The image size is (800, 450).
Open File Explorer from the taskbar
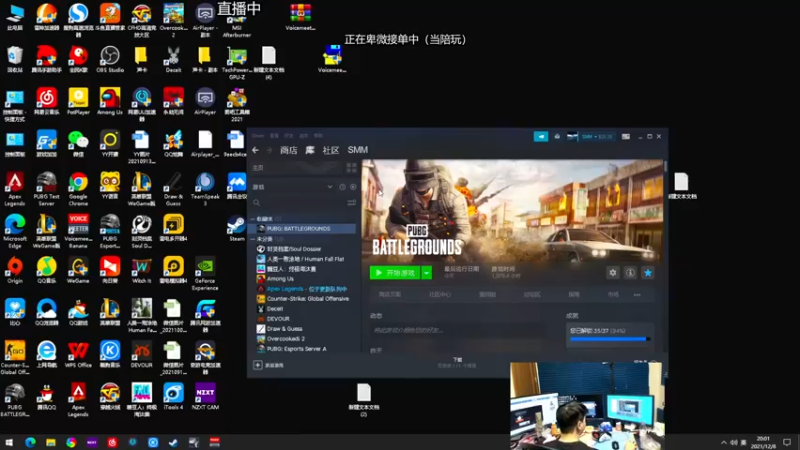point(51,442)
